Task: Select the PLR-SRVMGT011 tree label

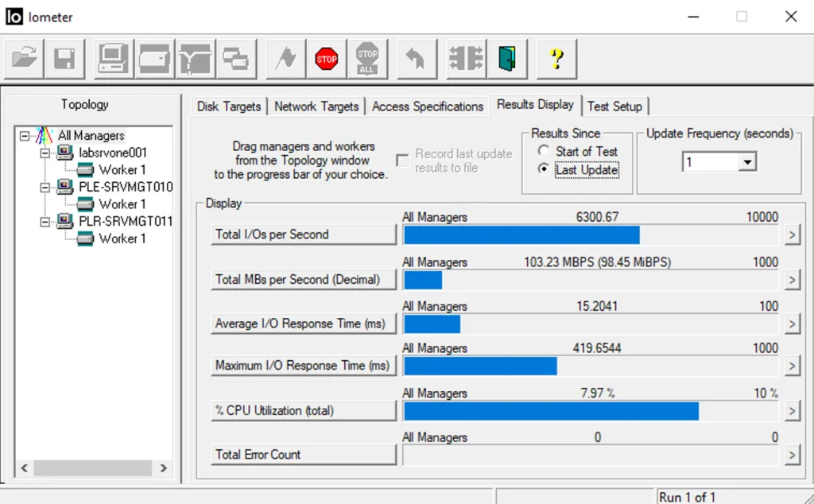Action: point(126,221)
